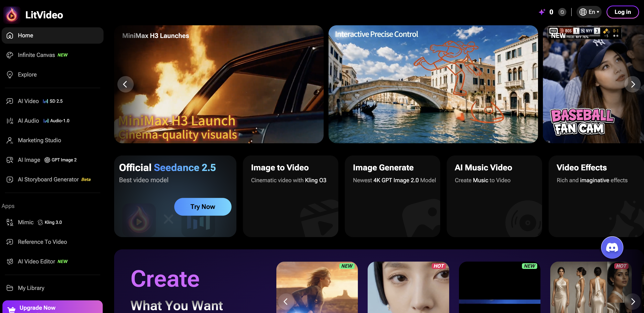Open the NEW running woman thumbnail

tap(317, 287)
